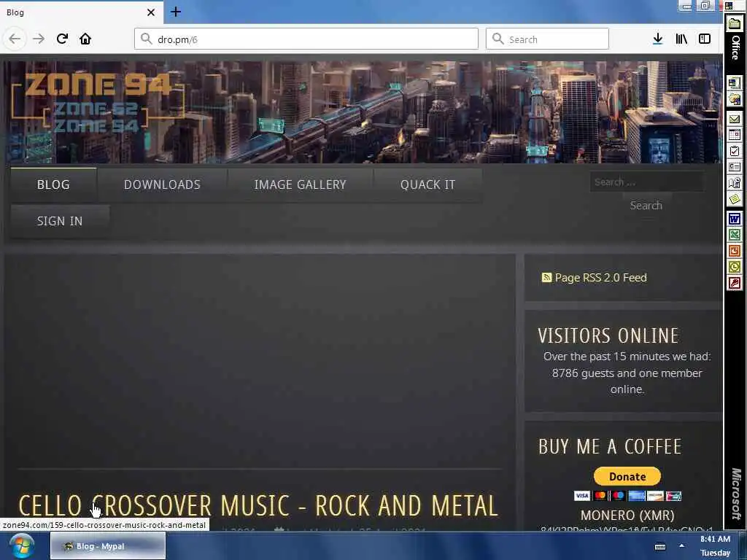Viewport: 747px width, 560px height.
Task: Launch Microsoft Access key icon
Action: [735, 283]
